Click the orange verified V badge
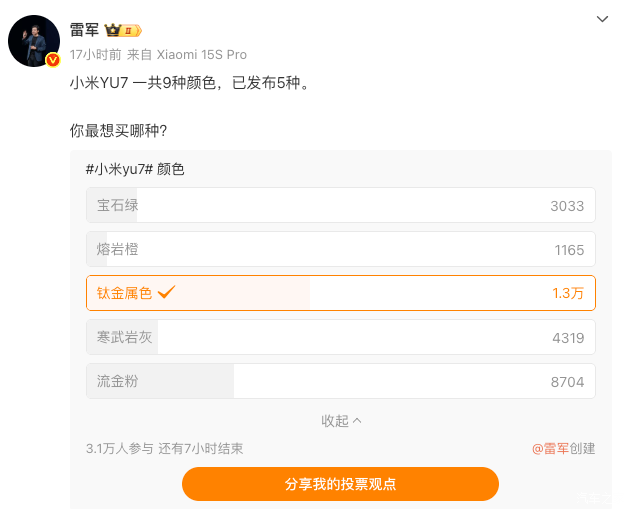This screenshot has width=629, height=509. tap(53, 60)
